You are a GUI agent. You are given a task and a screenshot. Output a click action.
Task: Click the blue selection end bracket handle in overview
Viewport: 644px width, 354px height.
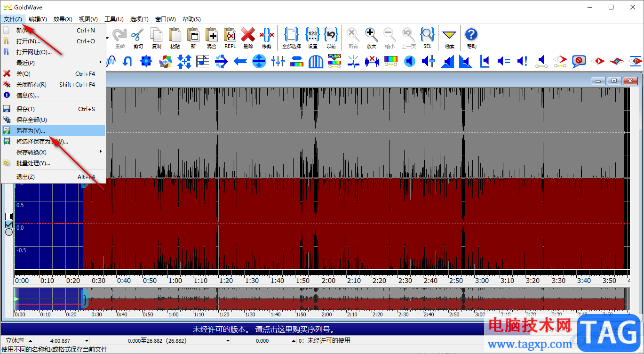pyautogui.click(x=85, y=299)
